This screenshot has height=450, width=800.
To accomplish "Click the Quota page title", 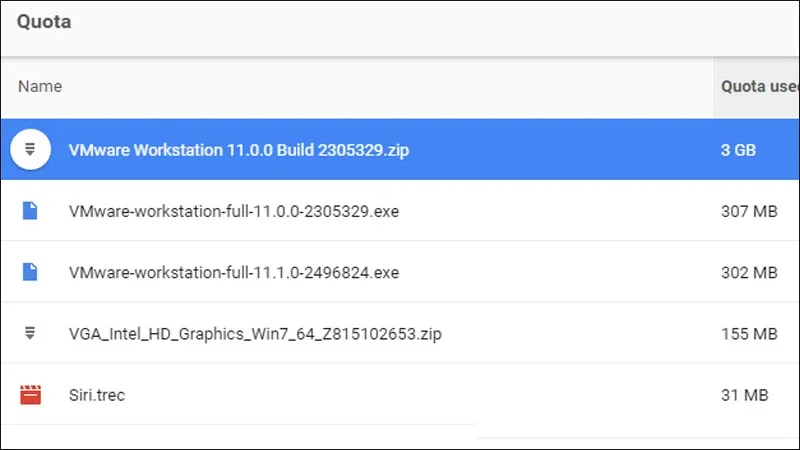I will (x=44, y=21).
